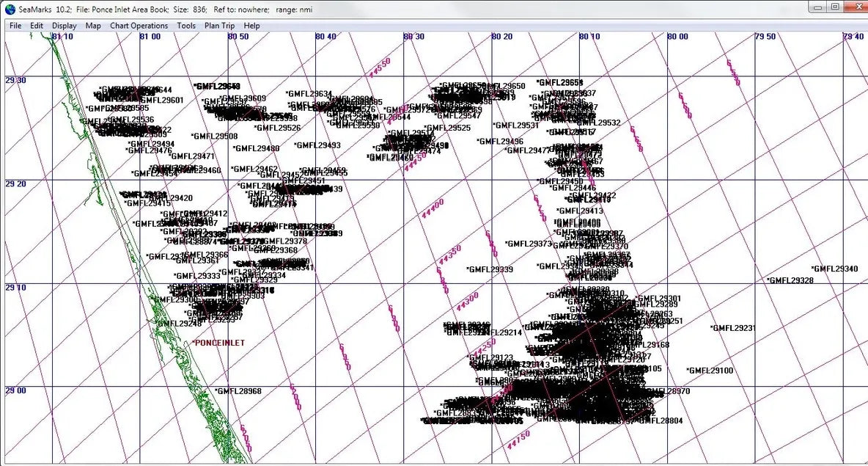Image resolution: width=868 pixels, height=466 pixels.
Task: Click the 80 50 longitude label
Action: pyautogui.click(x=238, y=37)
